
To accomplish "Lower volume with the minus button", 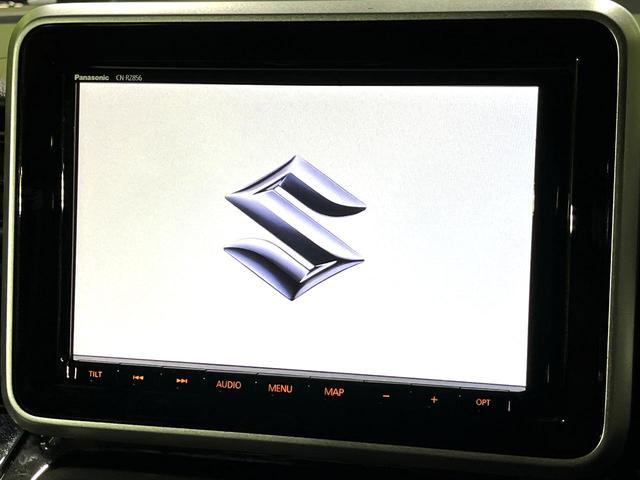I will pos(386,396).
